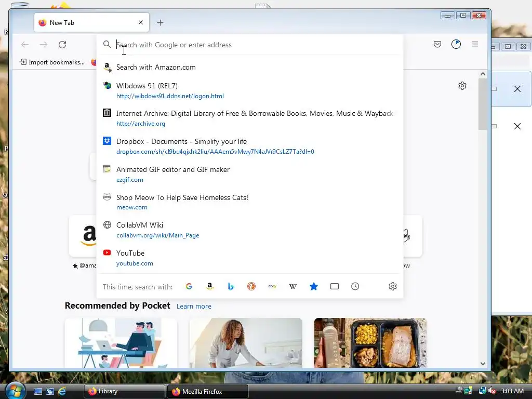The image size is (532, 399).
Task: Minimize the Firefox window
Action: pyautogui.click(x=448, y=16)
